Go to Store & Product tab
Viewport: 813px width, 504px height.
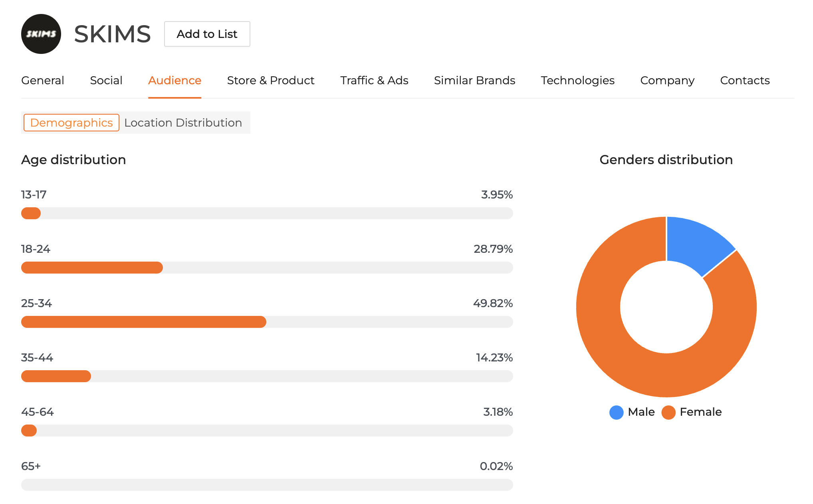(x=270, y=80)
